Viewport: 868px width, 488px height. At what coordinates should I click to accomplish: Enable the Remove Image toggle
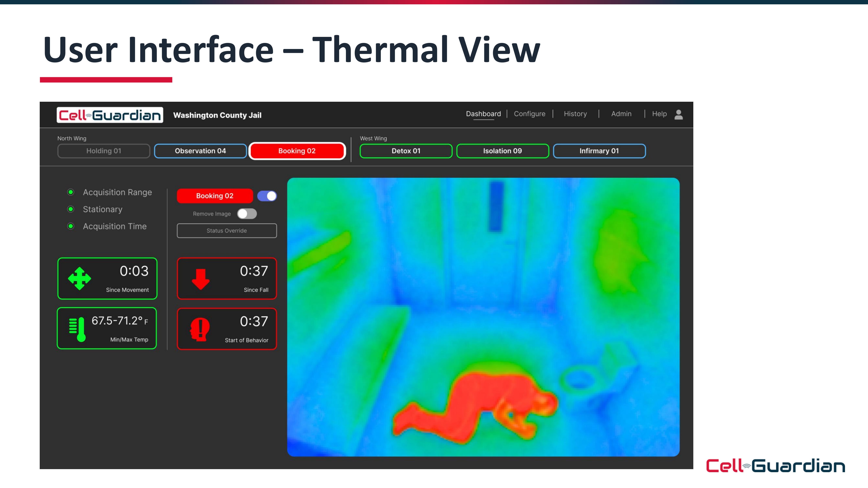click(247, 214)
